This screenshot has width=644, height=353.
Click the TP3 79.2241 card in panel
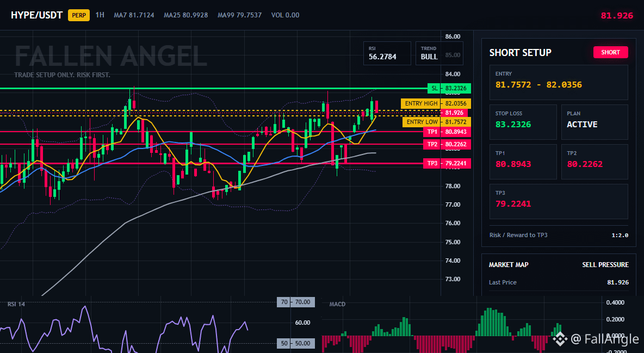(559, 201)
